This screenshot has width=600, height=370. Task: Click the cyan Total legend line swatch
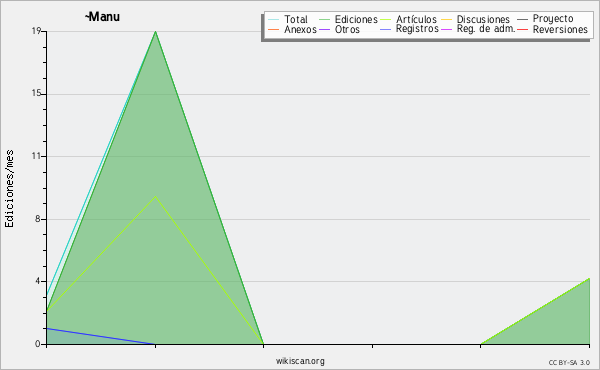click(x=274, y=19)
